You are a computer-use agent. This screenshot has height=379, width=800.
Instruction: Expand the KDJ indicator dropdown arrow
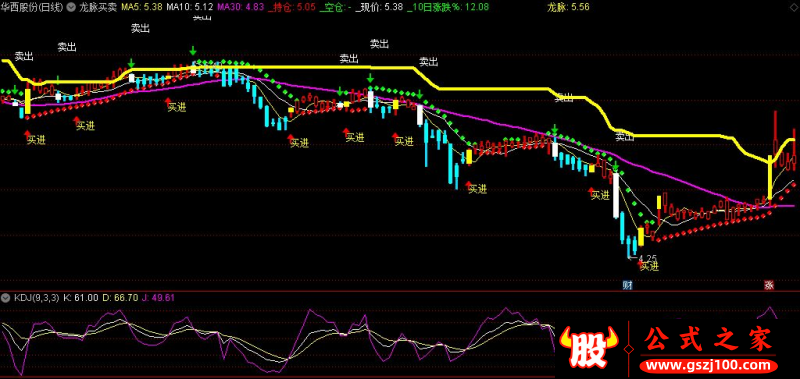(x=6, y=298)
